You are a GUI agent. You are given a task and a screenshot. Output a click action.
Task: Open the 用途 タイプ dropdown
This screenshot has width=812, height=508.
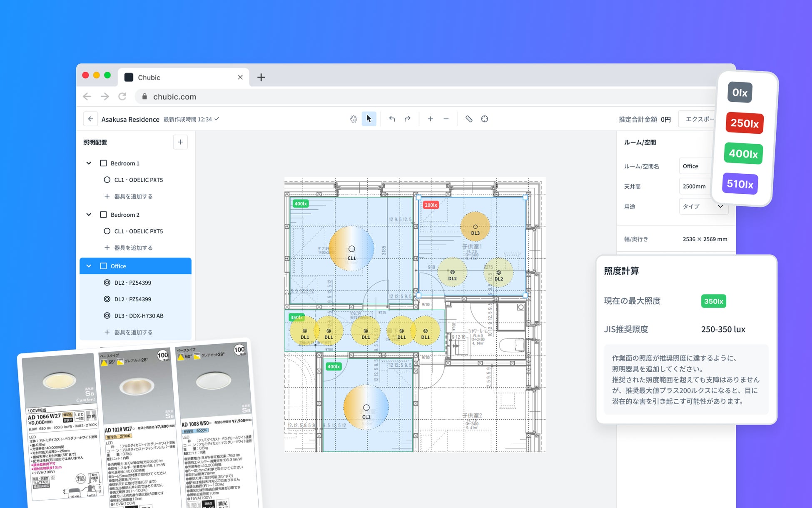click(x=703, y=207)
